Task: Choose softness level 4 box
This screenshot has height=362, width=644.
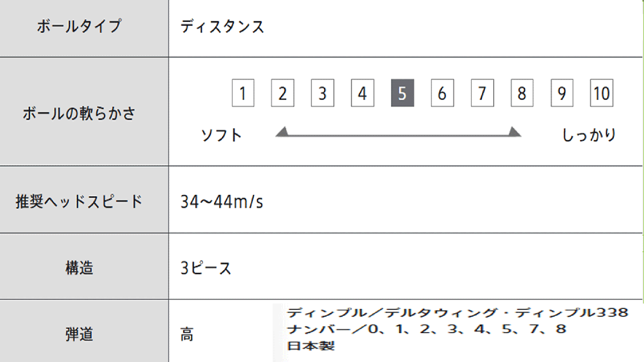Action: coord(362,94)
